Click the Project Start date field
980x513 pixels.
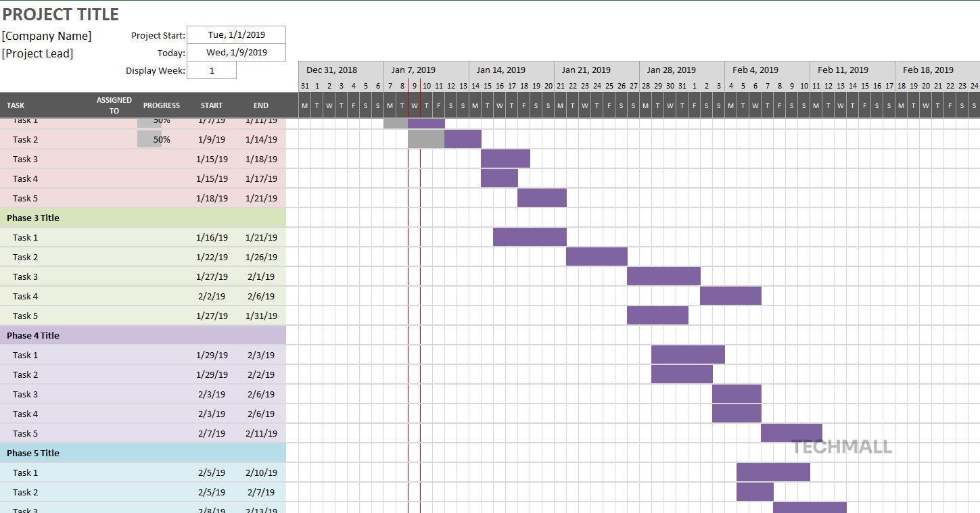pyautogui.click(x=236, y=34)
